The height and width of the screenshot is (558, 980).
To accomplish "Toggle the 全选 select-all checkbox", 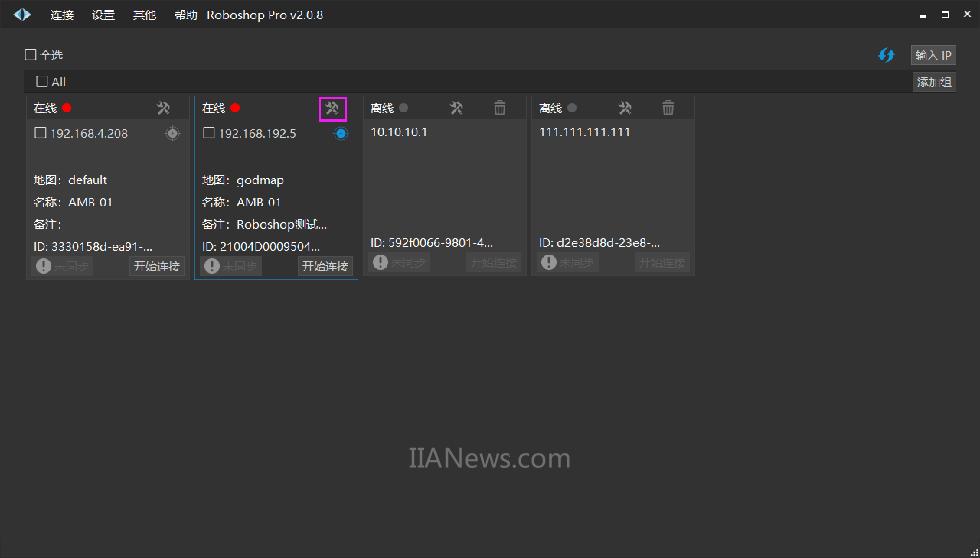I will [31, 55].
